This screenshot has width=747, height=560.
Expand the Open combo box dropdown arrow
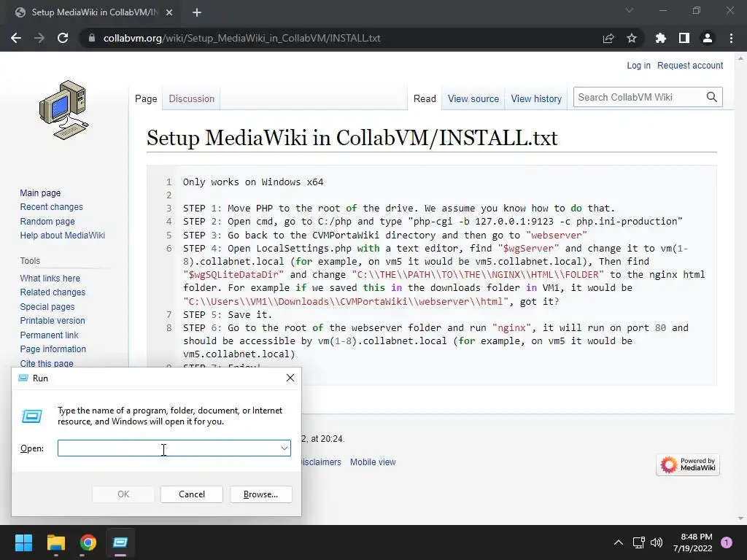[x=285, y=448]
